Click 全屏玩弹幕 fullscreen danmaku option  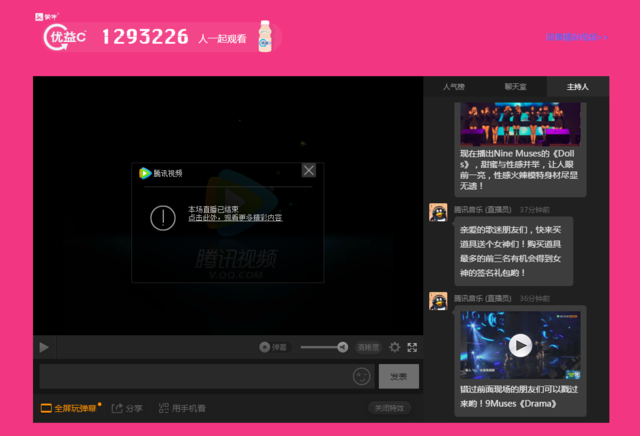click(69, 408)
